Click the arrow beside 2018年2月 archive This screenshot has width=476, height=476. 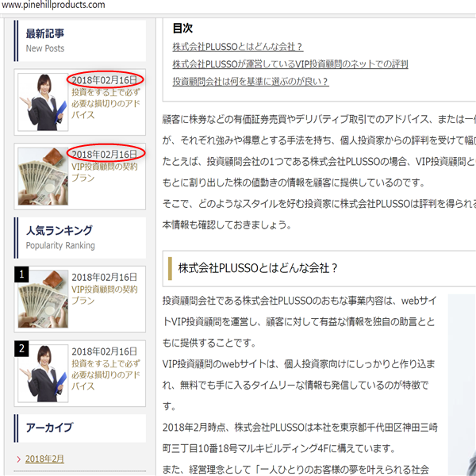[19, 459]
